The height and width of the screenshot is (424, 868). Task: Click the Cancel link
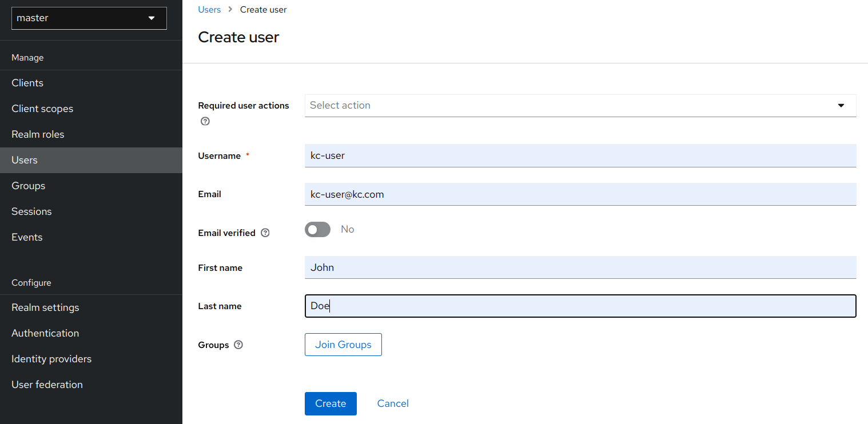tap(393, 403)
